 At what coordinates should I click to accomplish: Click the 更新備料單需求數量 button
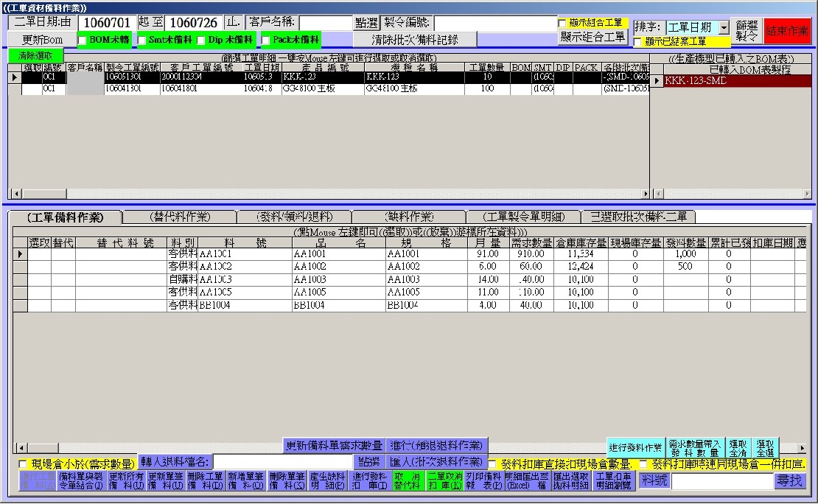click(334, 446)
